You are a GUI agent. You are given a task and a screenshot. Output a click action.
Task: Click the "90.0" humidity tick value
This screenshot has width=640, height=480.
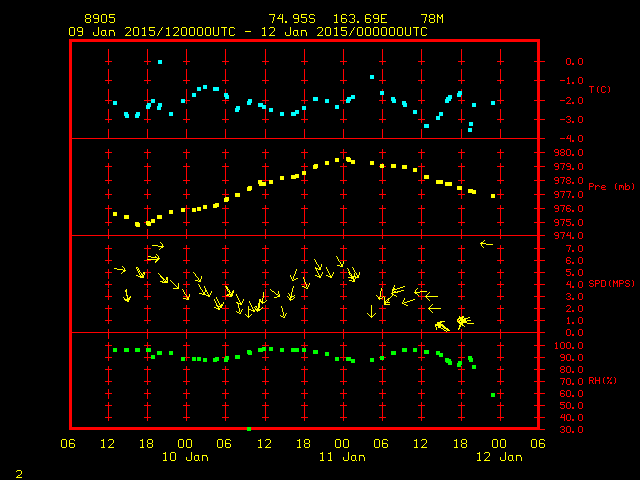pos(571,358)
